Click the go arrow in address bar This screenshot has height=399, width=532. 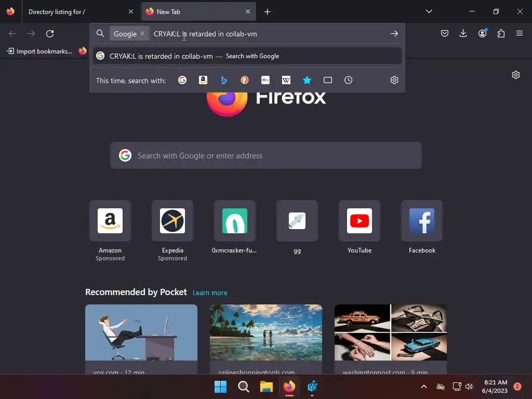point(394,34)
